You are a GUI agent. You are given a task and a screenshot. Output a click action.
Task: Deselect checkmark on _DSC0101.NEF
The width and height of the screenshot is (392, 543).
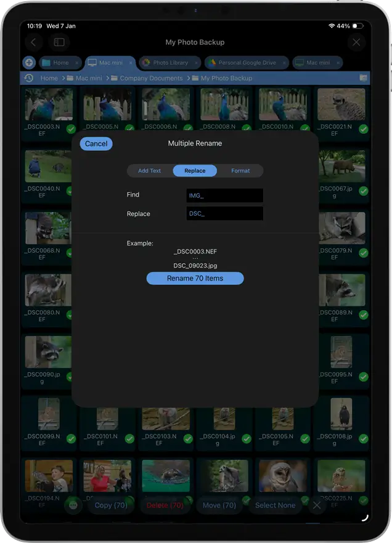click(x=129, y=439)
